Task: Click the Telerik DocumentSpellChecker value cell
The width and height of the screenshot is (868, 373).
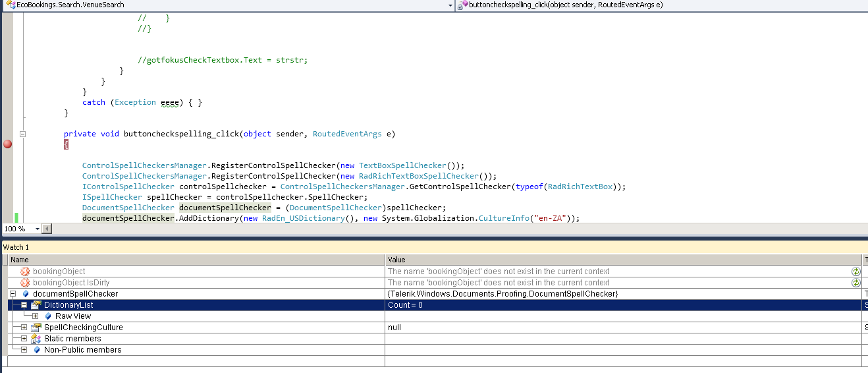Action: (623, 293)
